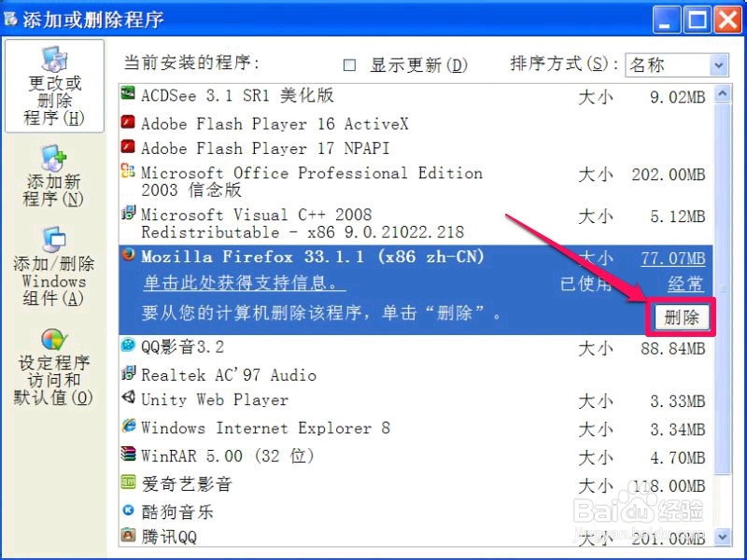Viewport: 747px width, 560px height.
Task: Click the 酷狗音乐 icon
Action: [128, 510]
